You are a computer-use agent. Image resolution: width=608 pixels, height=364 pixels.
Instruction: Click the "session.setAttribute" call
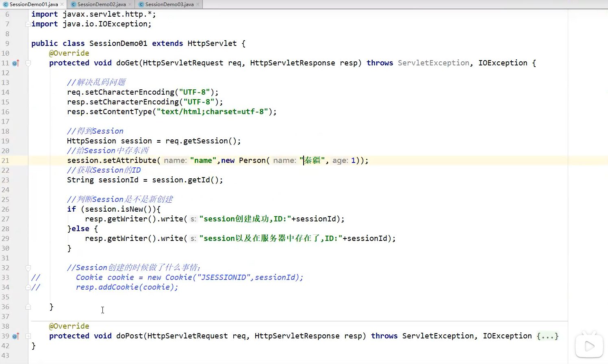click(112, 160)
